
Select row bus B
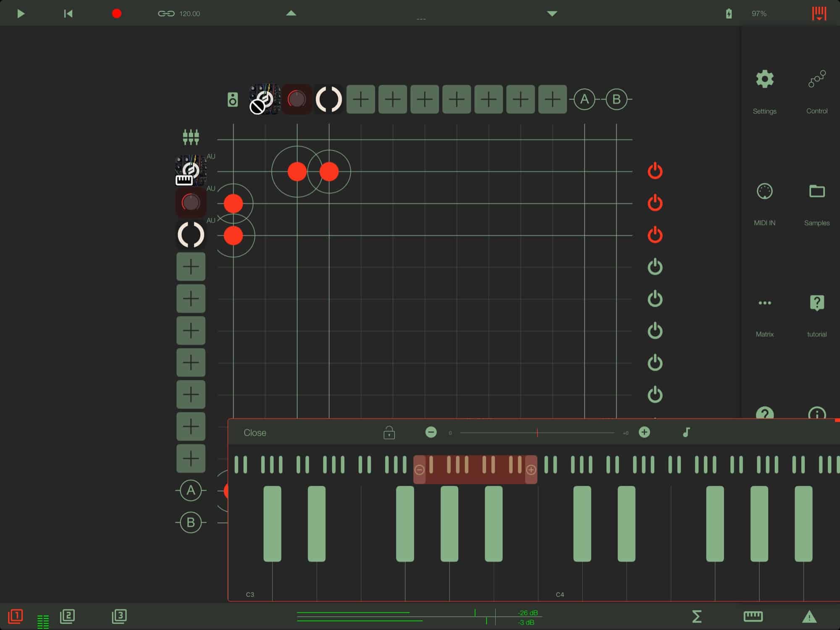click(191, 522)
